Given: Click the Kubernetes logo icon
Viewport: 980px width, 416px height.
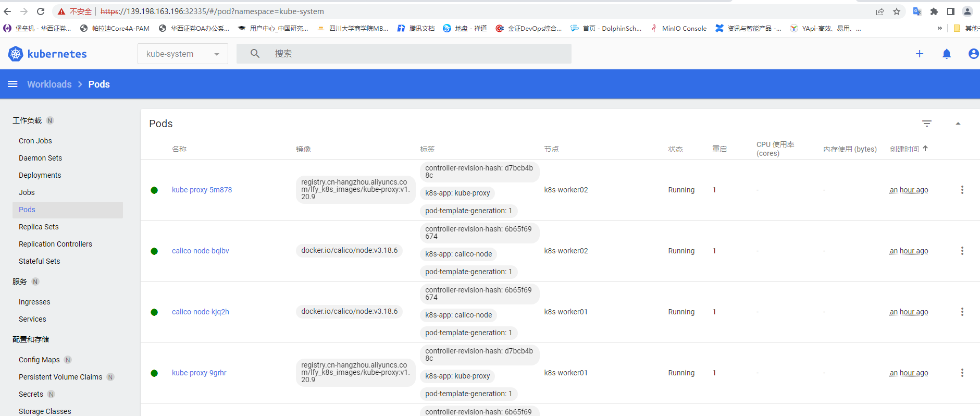Looking at the screenshot, I should coord(16,54).
